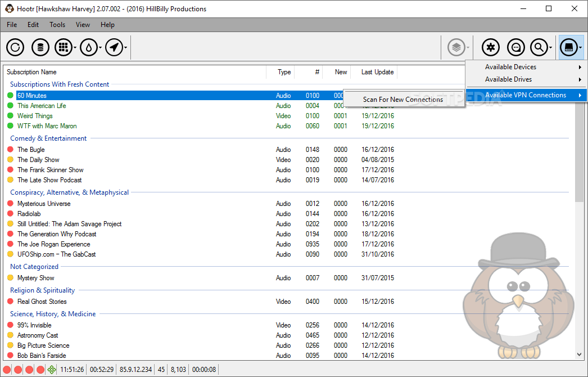Expand the navigation arrow icon dropdown
Image resolution: width=588 pixels, height=377 pixels.
coord(125,48)
